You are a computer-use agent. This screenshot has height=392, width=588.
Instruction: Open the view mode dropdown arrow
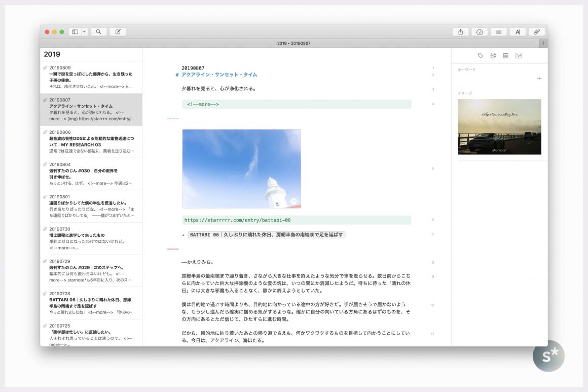84,32
